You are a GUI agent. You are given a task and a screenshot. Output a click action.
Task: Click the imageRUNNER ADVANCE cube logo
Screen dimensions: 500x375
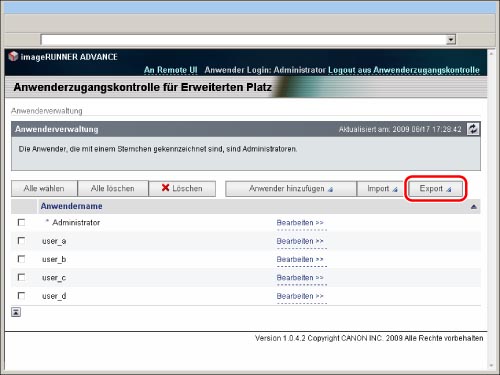click(13, 56)
